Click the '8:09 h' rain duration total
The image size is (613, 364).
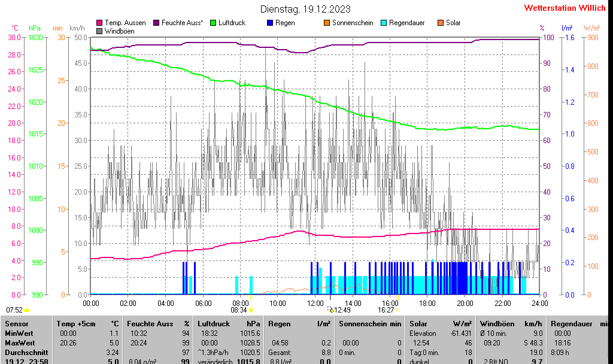pyautogui.click(x=560, y=352)
